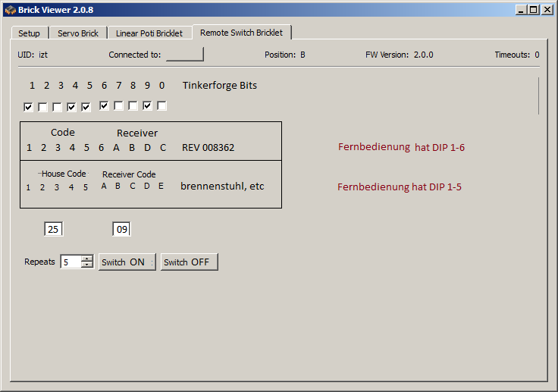The width and height of the screenshot is (558, 392).
Task: Uncheck Tinkerforge bit 6 checkbox
Action: (x=104, y=105)
